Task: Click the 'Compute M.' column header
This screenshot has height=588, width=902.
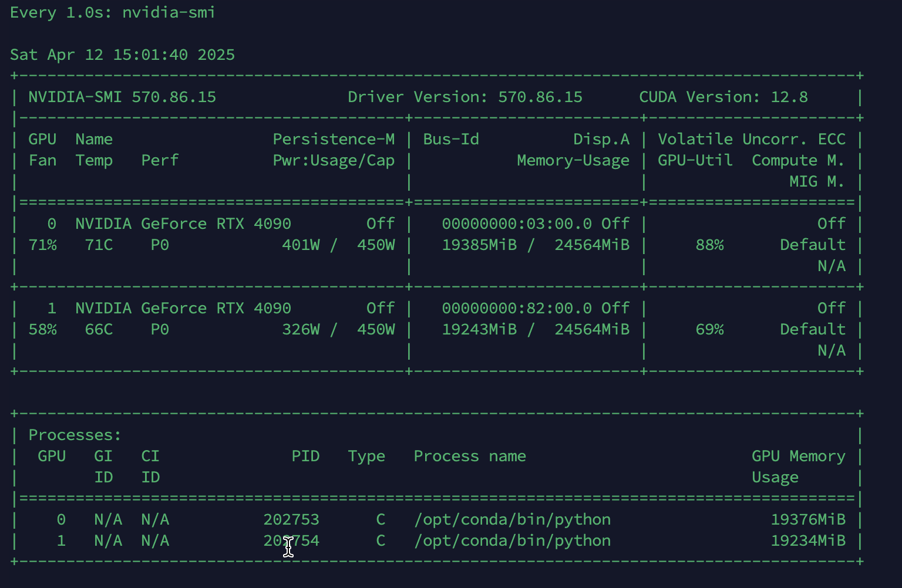Action: pos(799,160)
